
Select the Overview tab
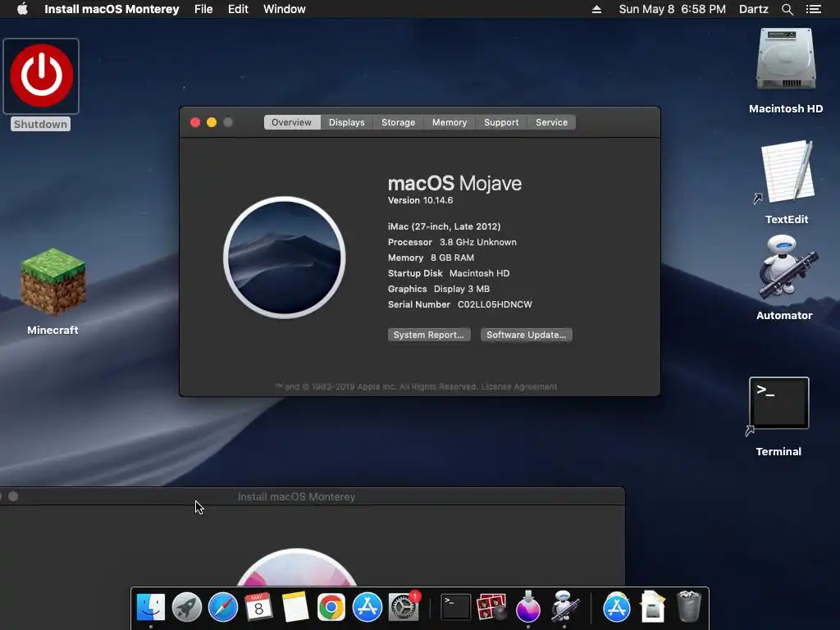point(291,122)
